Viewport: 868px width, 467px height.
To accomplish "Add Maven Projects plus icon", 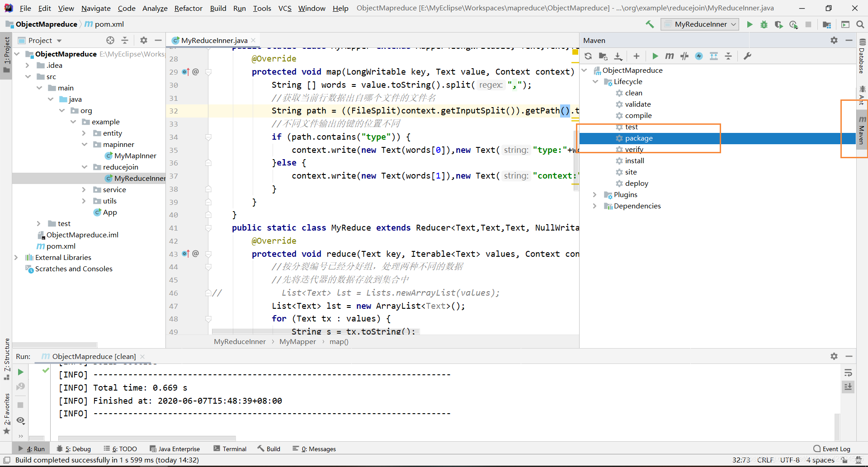I will click(637, 56).
